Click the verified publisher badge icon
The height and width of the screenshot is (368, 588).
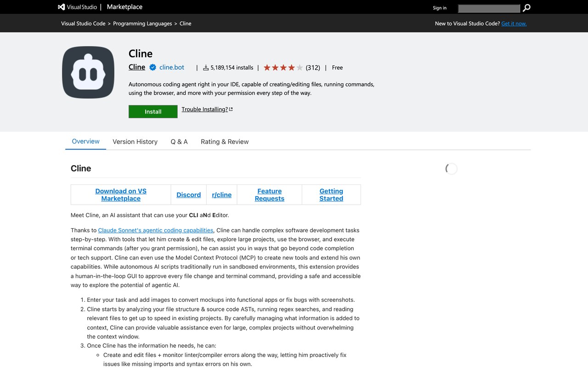pyautogui.click(x=153, y=67)
